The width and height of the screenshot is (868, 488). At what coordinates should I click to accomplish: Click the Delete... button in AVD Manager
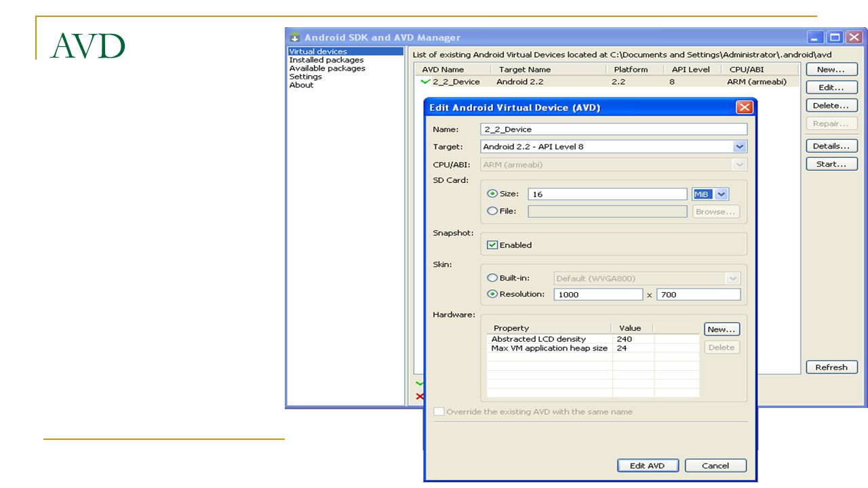pos(831,106)
